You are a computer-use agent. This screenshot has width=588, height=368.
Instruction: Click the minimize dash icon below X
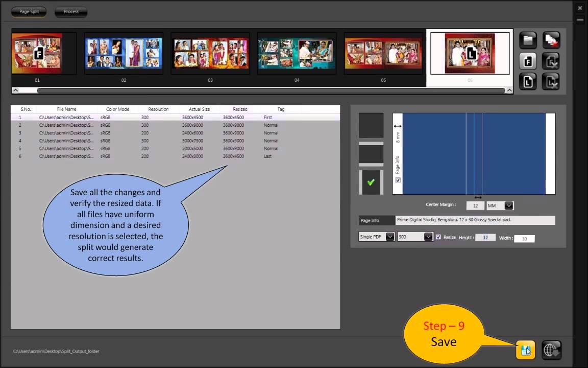580,20
